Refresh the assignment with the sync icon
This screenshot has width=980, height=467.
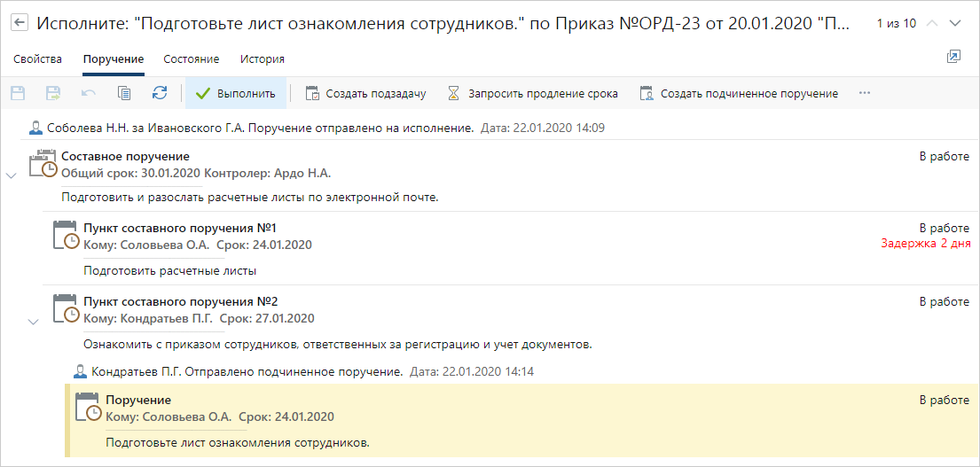(x=160, y=93)
